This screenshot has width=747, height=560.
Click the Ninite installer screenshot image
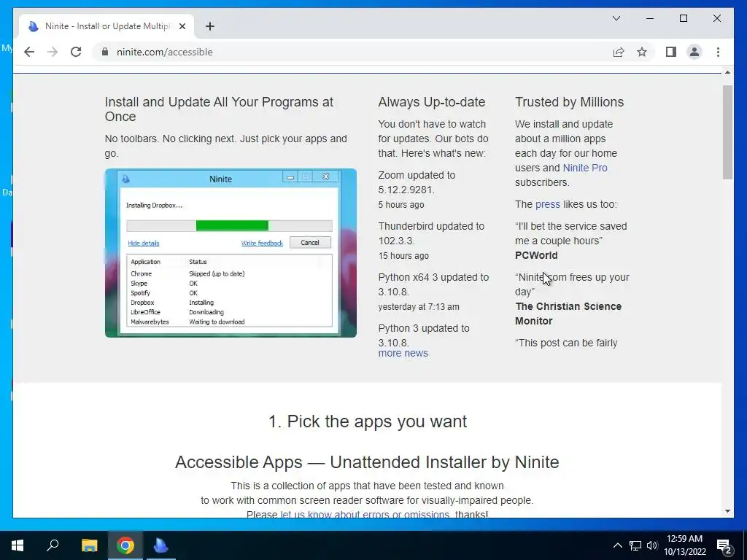click(231, 253)
